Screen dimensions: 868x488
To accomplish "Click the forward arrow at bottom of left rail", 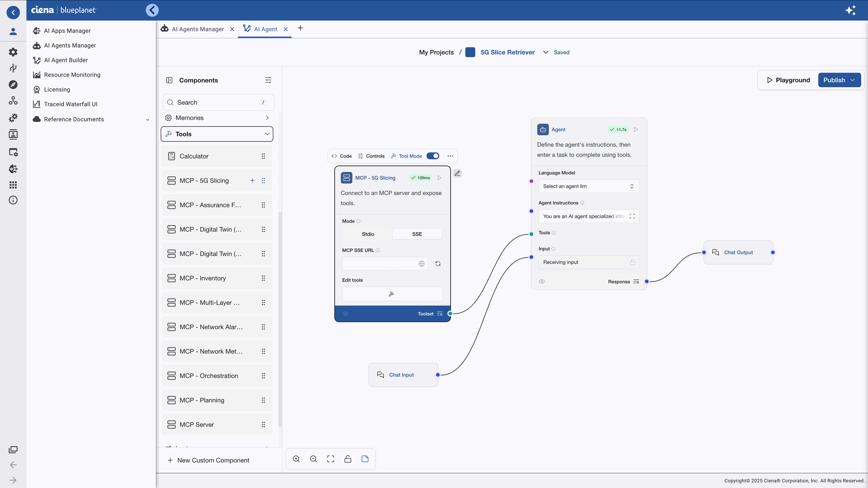I will [x=13, y=480].
